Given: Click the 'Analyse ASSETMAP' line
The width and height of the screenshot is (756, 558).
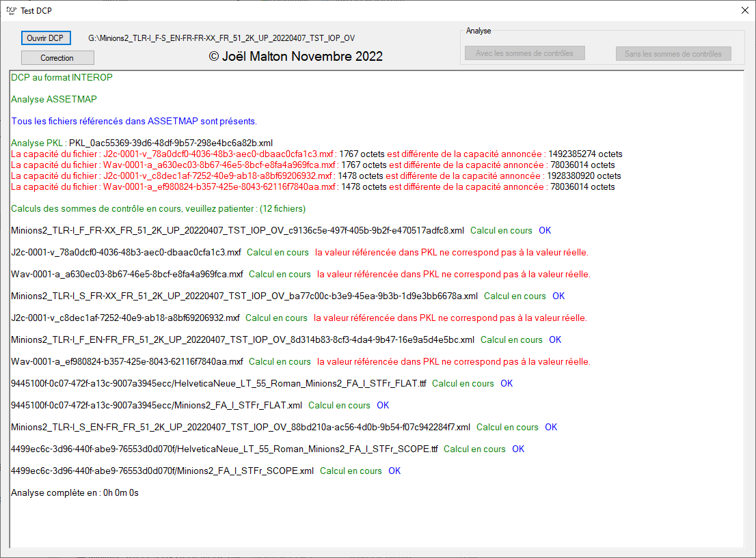Looking at the screenshot, I should (54, 99).
